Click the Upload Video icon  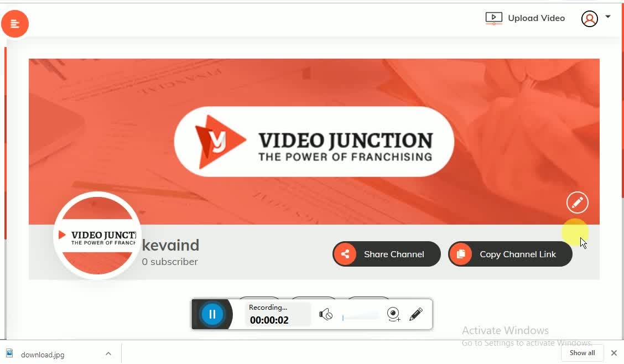click(x=493, y=18)
